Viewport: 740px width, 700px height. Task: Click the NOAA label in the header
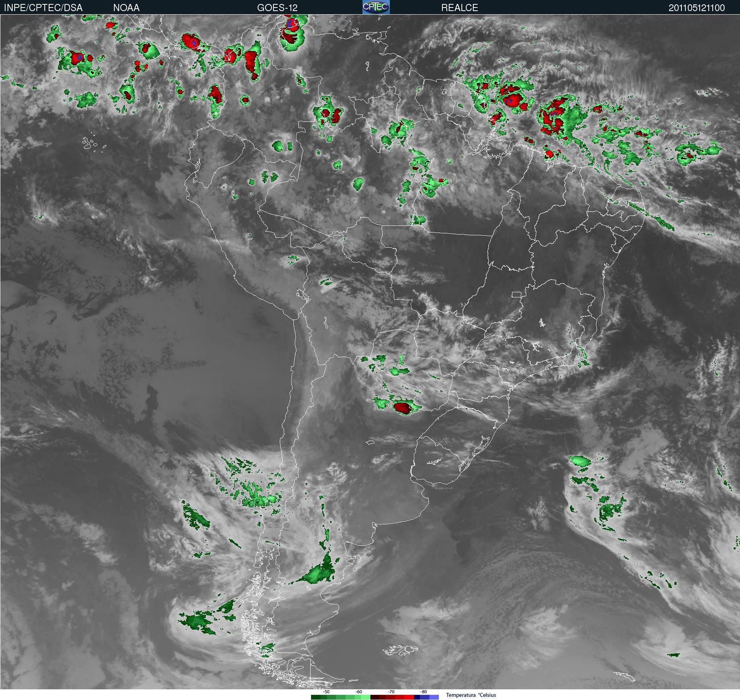pos(126,8)
